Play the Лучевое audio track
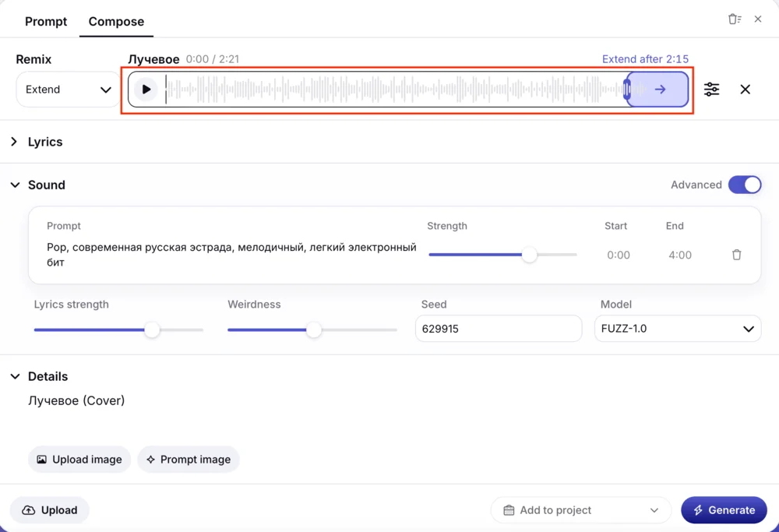Viewport: 779px width, 532px height. coord(146,90)
